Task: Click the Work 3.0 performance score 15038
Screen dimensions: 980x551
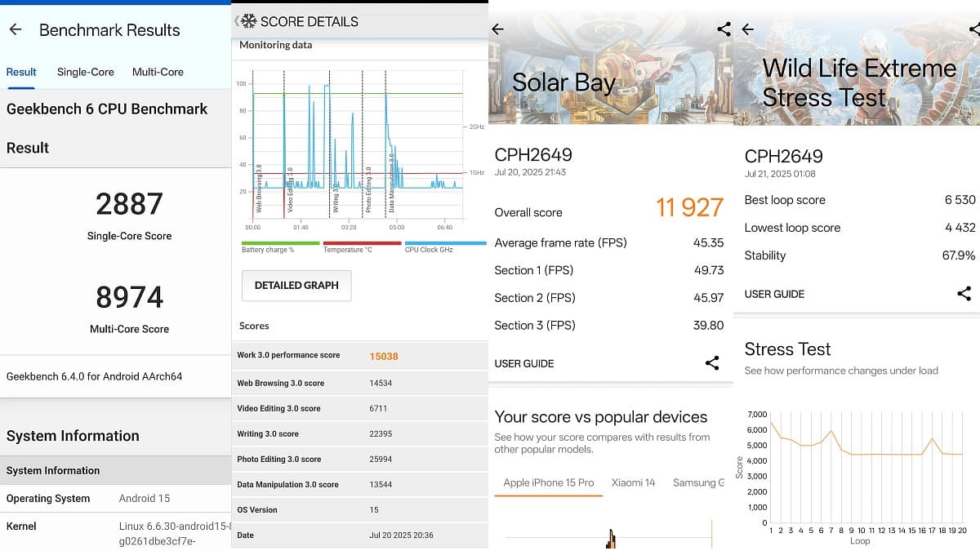Action: tap(384, 356)
